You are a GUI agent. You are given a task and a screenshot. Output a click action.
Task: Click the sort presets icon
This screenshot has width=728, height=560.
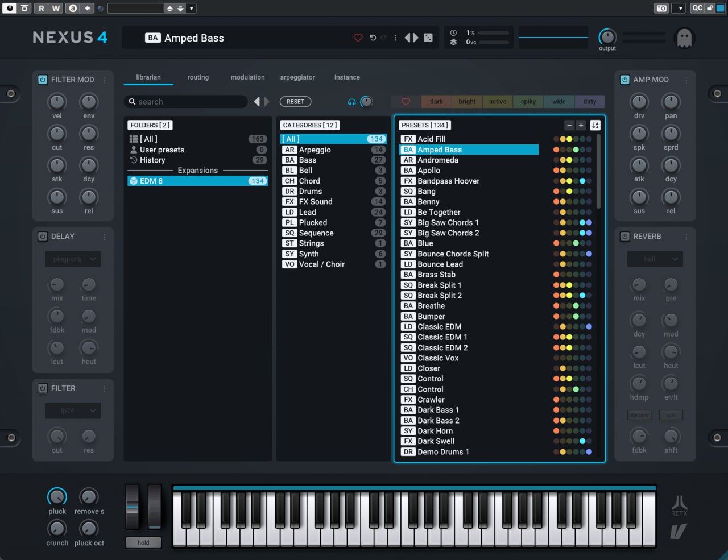pos(595,125)
